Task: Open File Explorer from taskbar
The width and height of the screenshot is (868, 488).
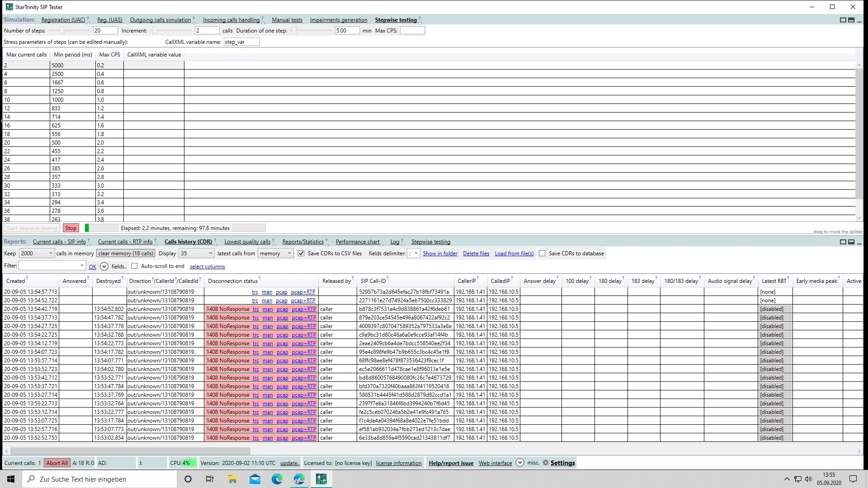Action: pos(232,479)
